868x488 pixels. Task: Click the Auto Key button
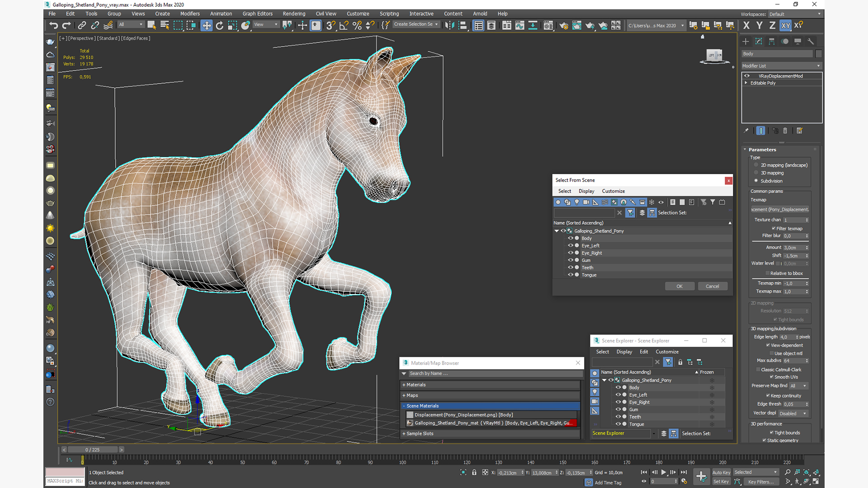(721, 473)
